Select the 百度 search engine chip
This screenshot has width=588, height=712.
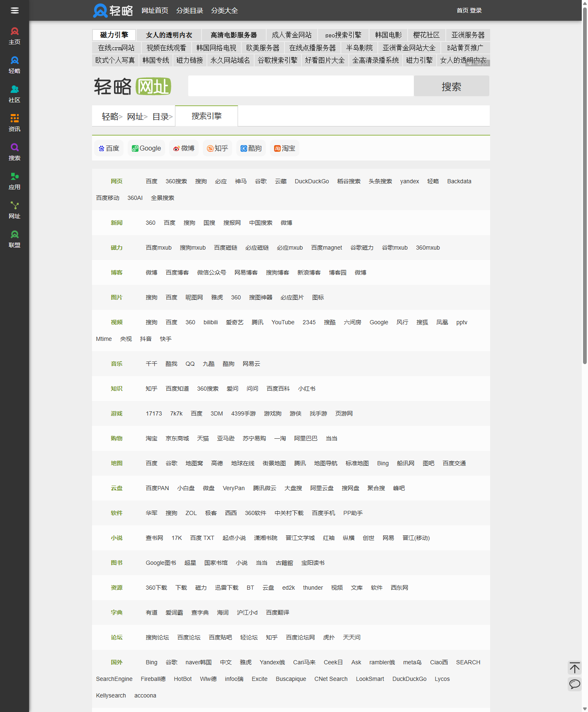click(x=109, y=148)
